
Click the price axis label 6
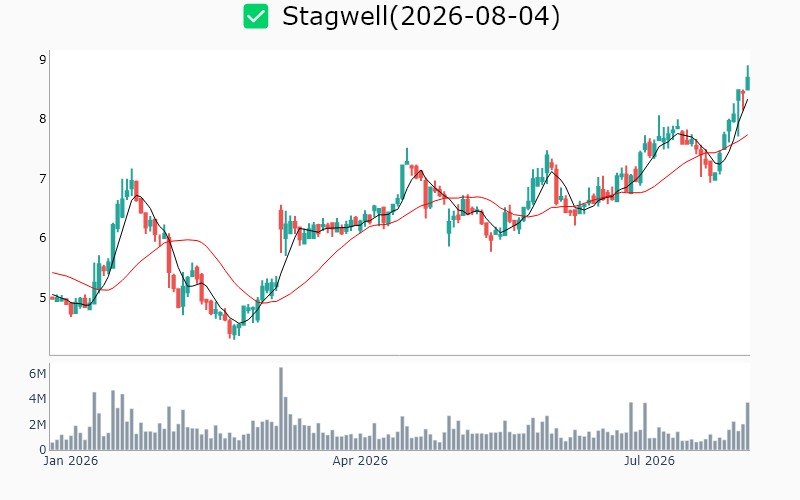(43, 238)
